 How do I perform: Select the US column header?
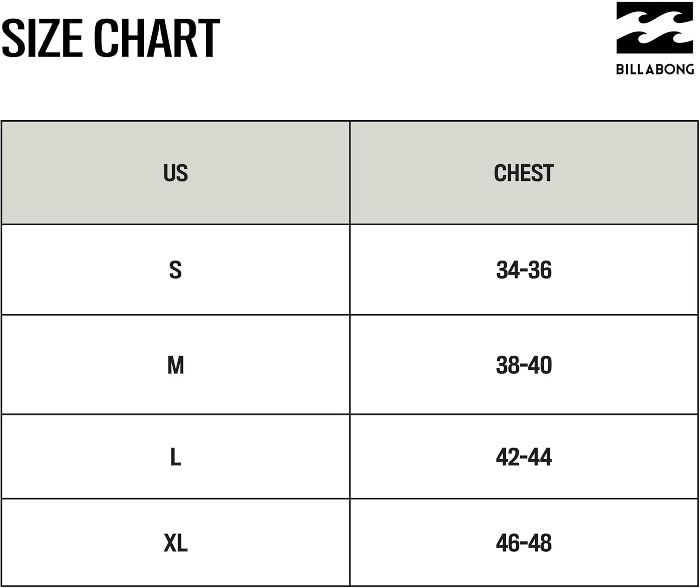[175, 173]
